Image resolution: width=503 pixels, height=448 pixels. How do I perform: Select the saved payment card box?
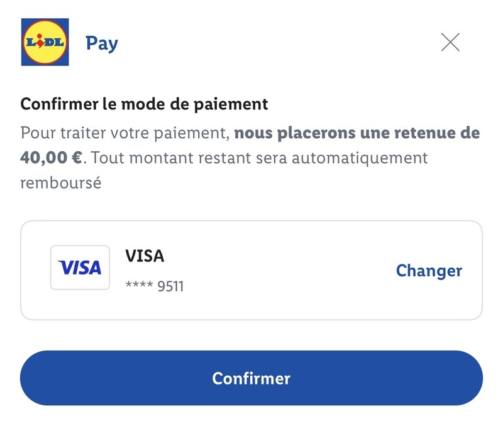[x=251, y=270]
